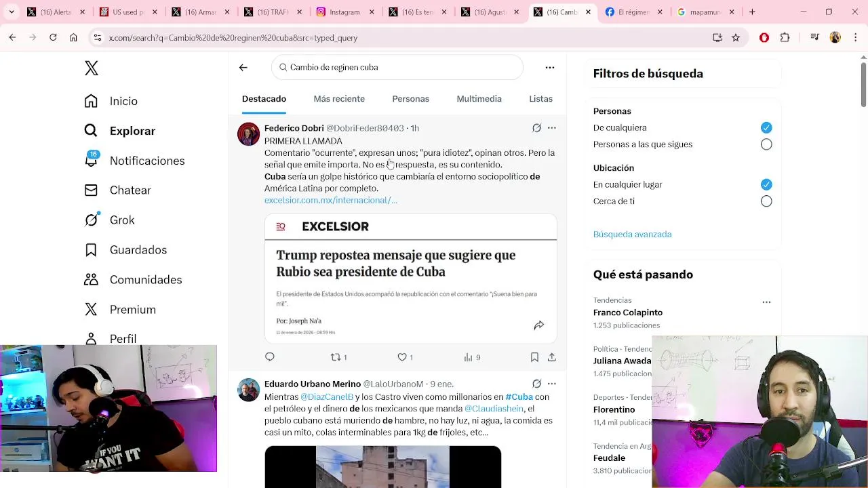
Task: Reload the browser page
Action: click(x=53, y=38)
